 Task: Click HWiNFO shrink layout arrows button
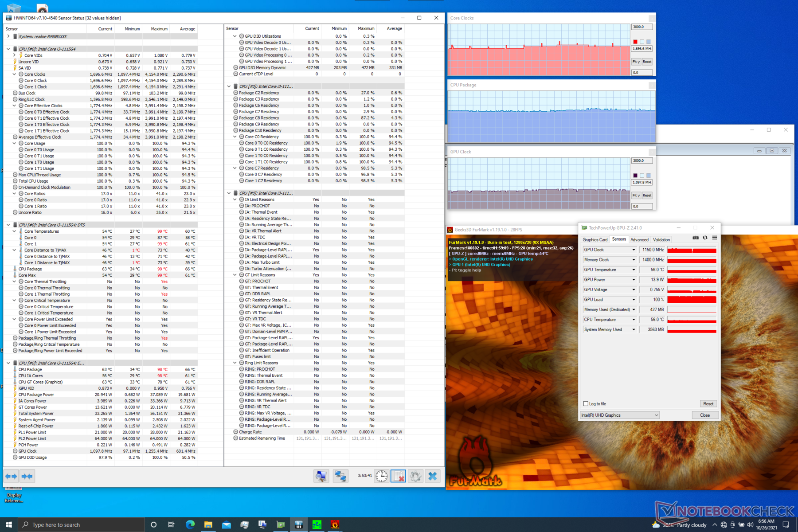27,476
